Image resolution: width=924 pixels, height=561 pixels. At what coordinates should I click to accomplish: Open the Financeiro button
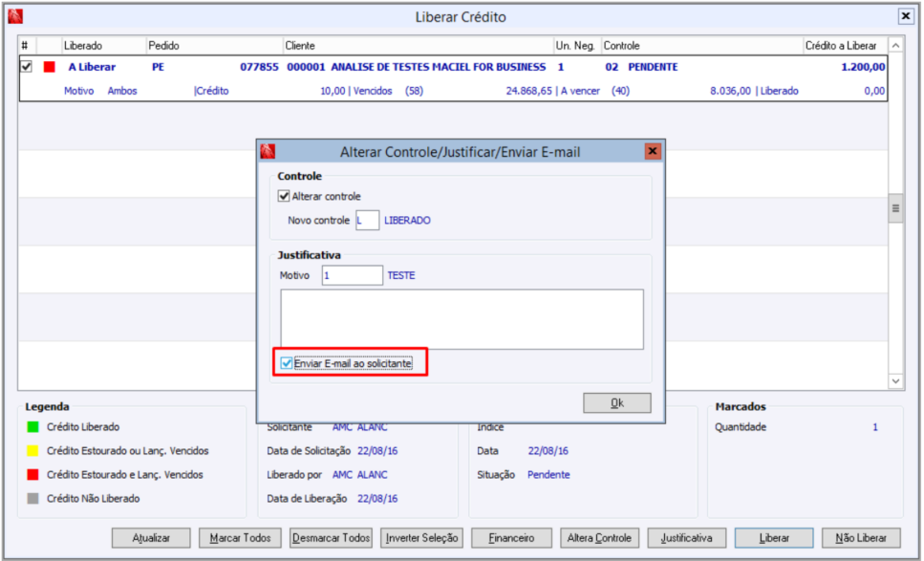click(x=511, y=538)
